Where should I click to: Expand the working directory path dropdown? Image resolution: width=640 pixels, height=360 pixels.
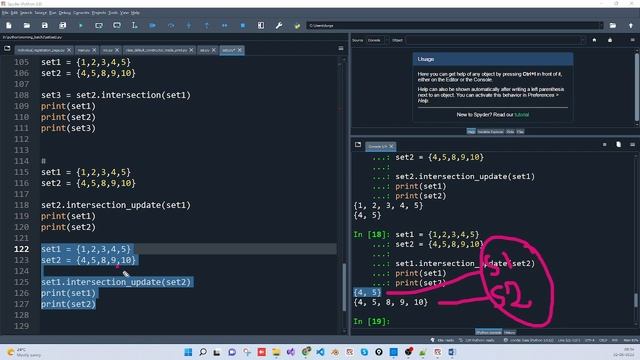[600, 25]
